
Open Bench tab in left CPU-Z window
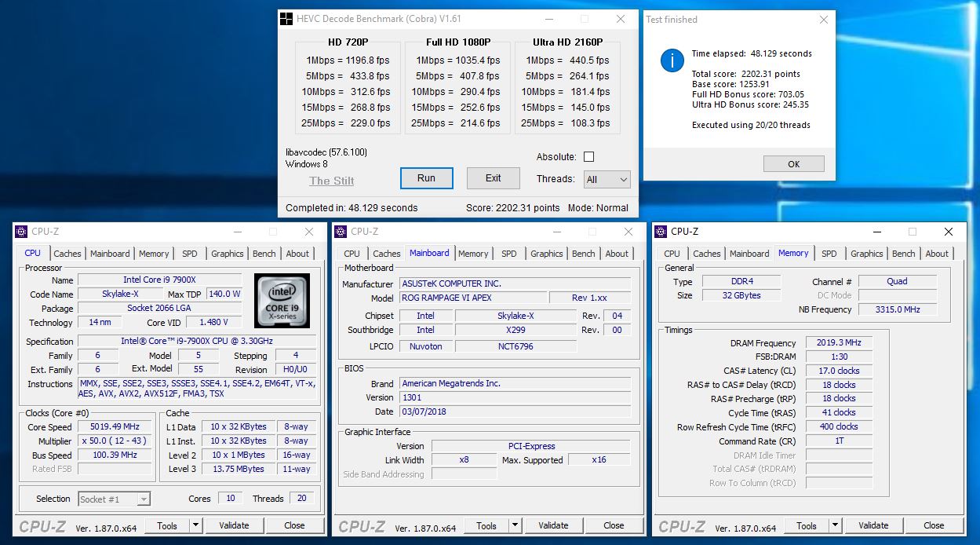(x=264, y=254)
